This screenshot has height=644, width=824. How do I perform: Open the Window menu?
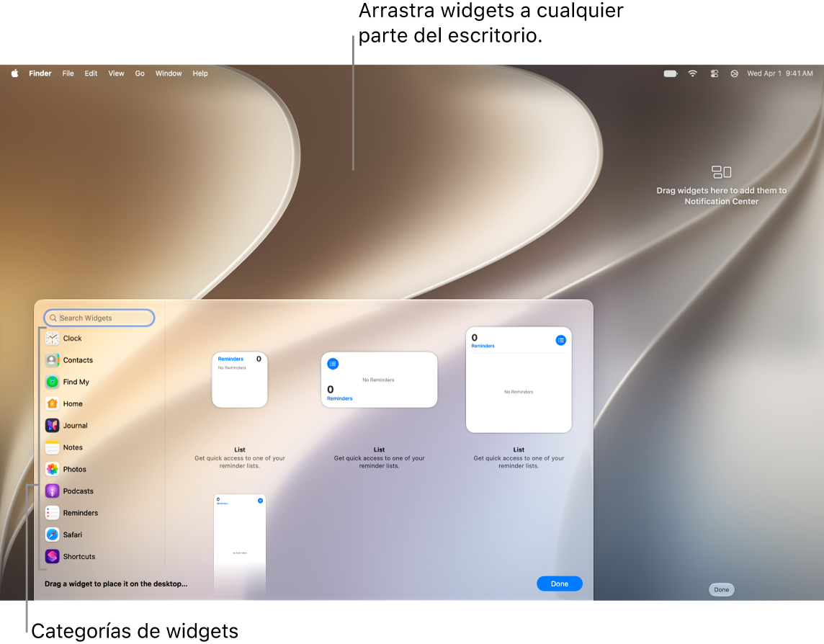168,73
